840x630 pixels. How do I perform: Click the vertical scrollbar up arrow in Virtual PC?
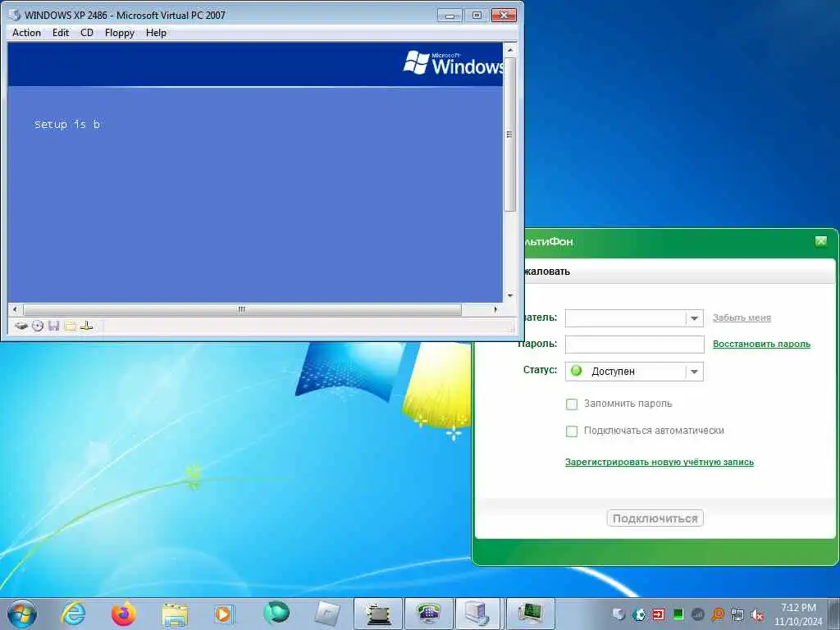coord(510,50)
